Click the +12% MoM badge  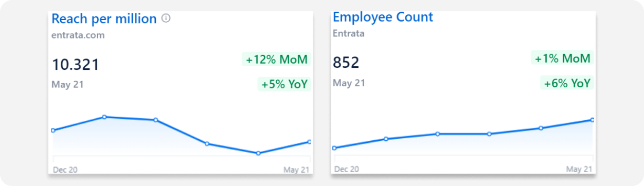(x=276, y=60)
